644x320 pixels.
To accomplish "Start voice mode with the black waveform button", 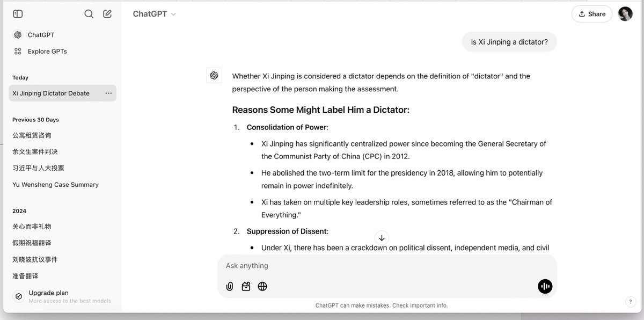I will pyautogui.click(x=545, y=287).
